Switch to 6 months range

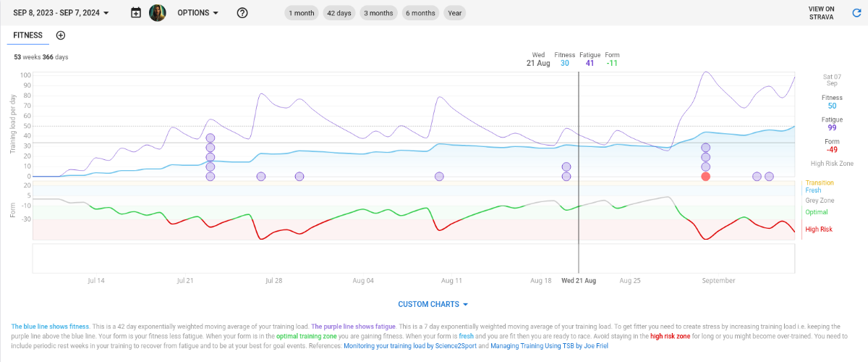(420, 13)
